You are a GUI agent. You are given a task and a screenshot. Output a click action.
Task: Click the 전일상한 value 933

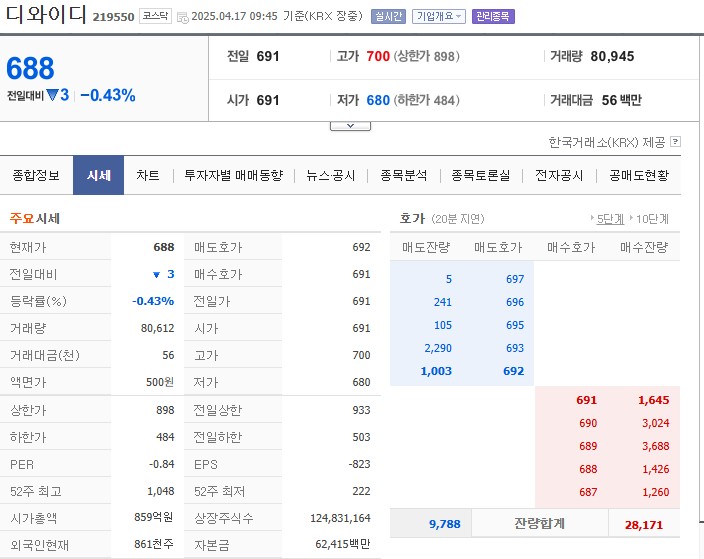361,410
